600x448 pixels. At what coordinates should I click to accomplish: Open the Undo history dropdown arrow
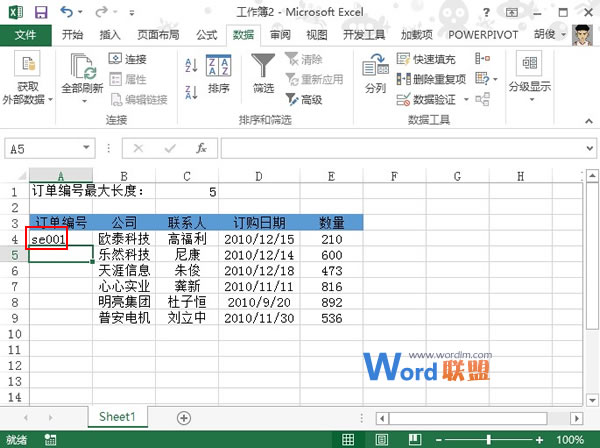click(80, 12)
